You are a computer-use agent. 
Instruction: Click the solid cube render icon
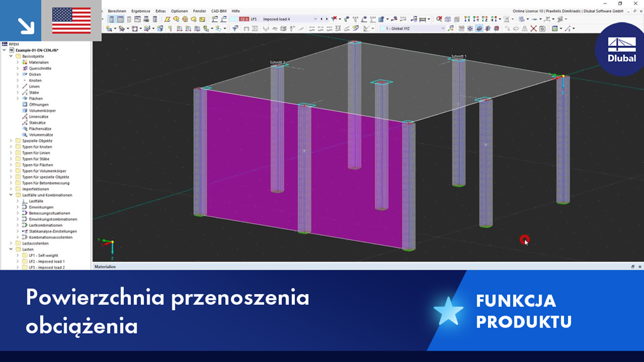(x=448, y=19)
